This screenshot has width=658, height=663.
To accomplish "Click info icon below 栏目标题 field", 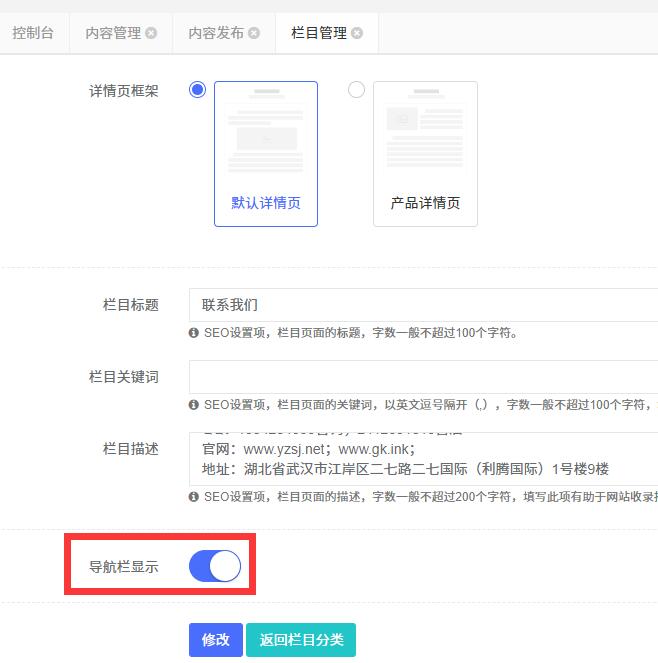I will tap(194, 333).
